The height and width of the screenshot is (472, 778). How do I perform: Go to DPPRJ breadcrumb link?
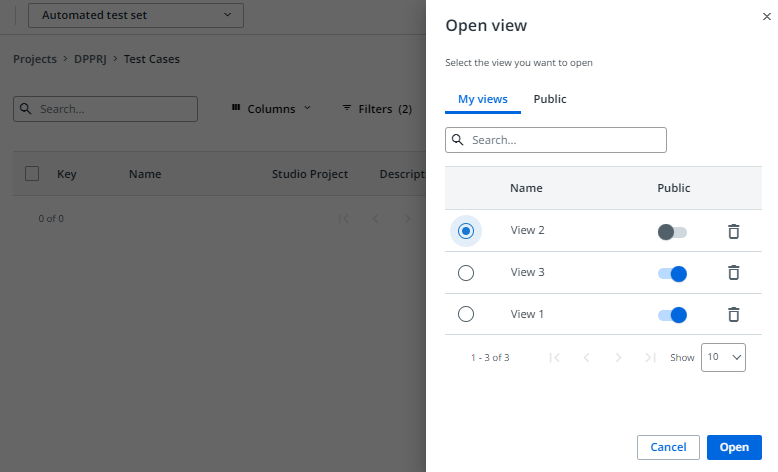point(90,59)
